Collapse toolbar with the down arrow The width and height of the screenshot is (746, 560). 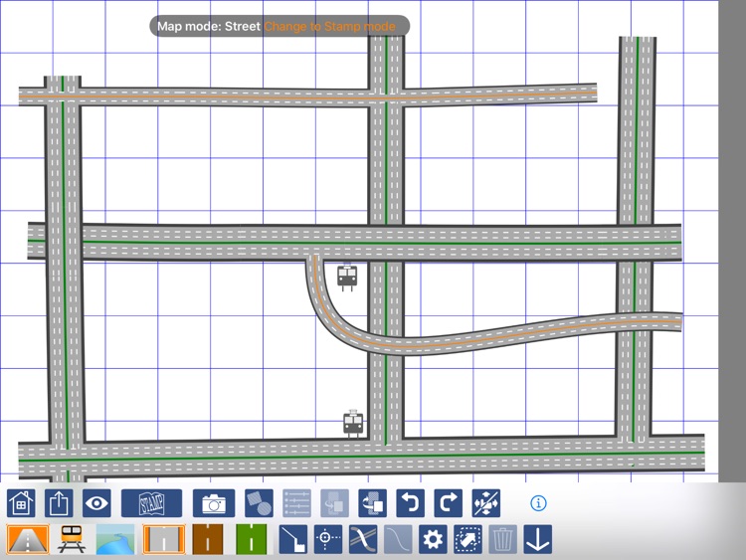[538, 540]
